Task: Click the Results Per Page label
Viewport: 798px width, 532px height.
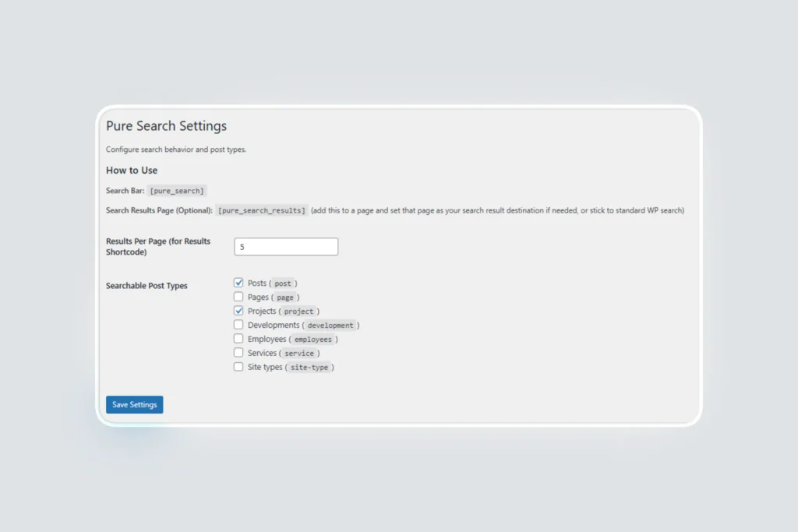Action: point(158,247)
